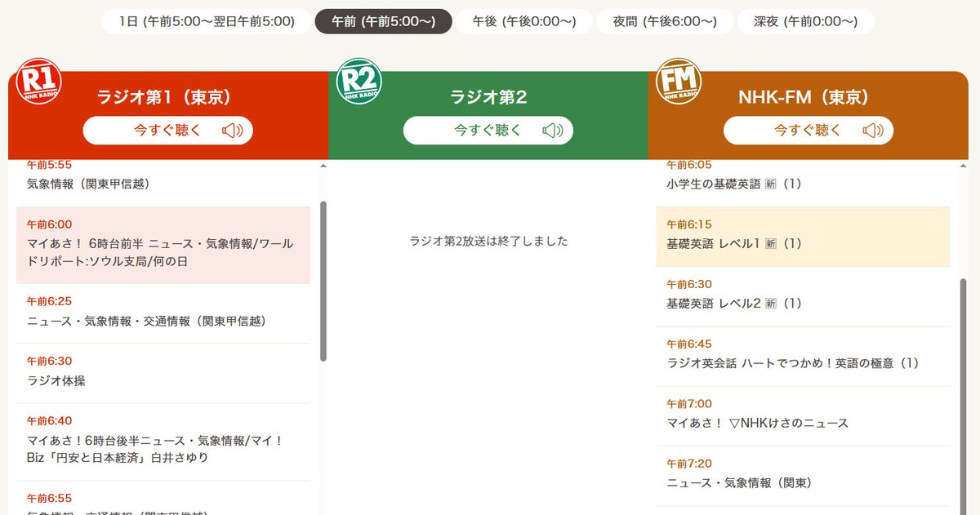Open マイあさ！ ▽NHKけさのニュース entry

click(x=804, y=416)
